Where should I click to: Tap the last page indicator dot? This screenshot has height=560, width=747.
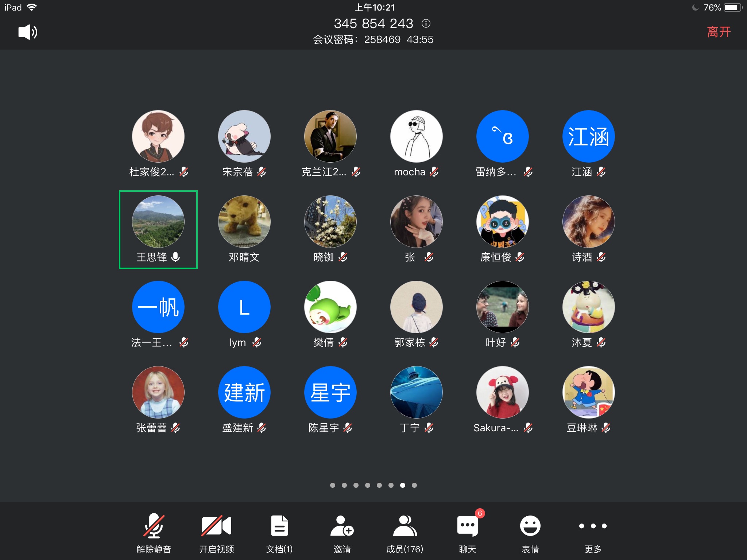414,485
